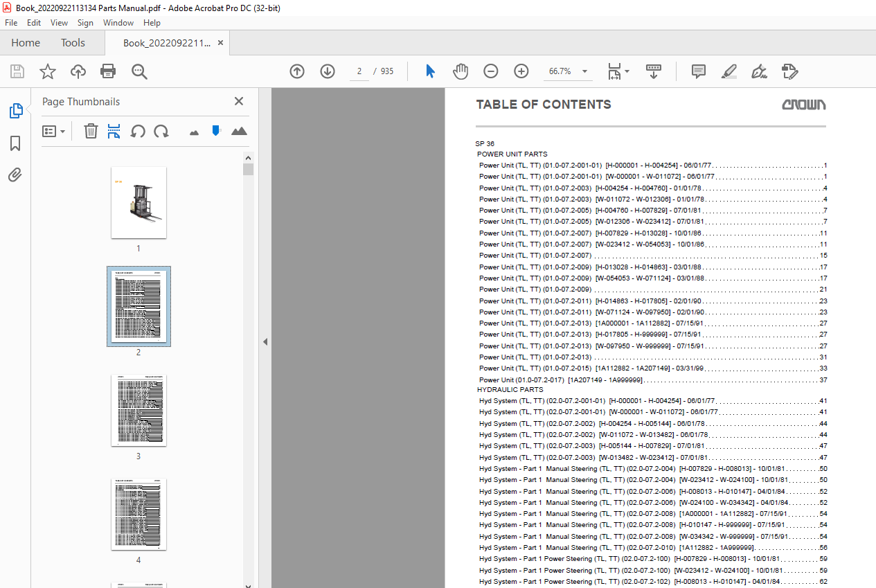876x588 pixels.
Task: Open the View menu
Action: [59, 23]
